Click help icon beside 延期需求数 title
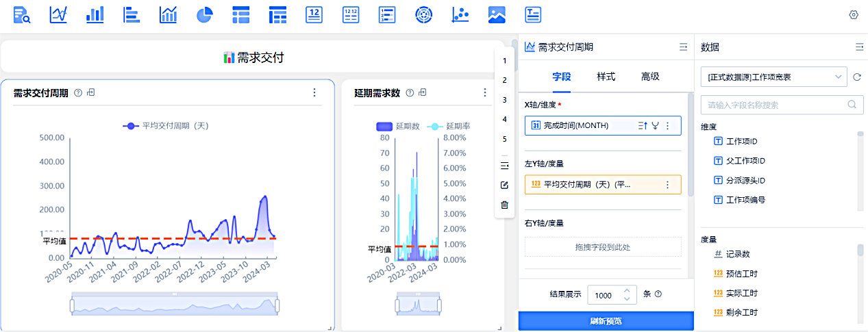 click(410, 92)
